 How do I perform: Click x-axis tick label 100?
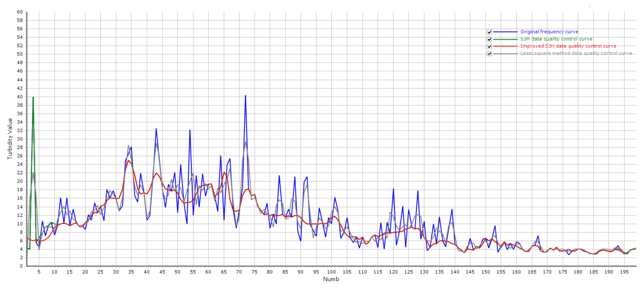click(x=331, y=272)
